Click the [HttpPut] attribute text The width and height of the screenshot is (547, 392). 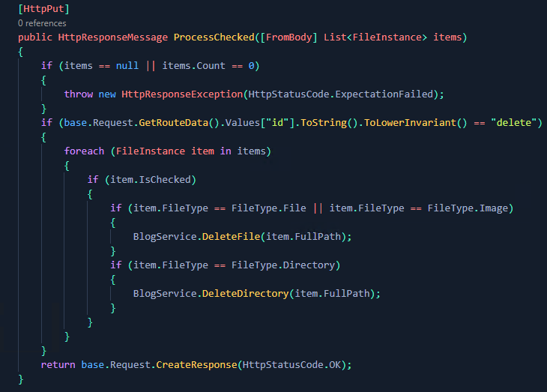tap(43, 9)
